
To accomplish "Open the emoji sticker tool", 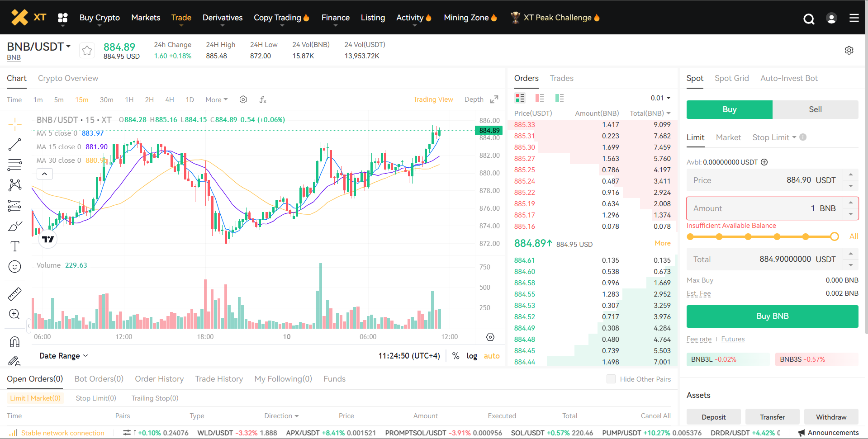I will (14, 267).
